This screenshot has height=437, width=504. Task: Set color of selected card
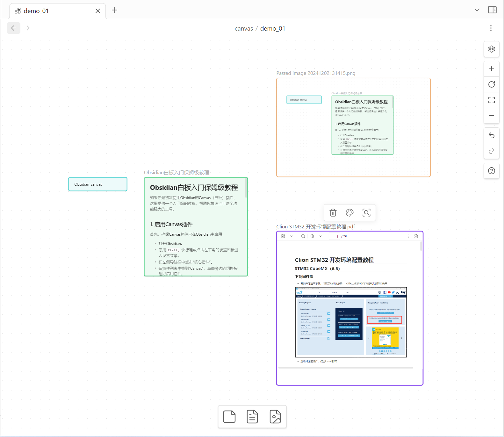click(x=350, y=213)
